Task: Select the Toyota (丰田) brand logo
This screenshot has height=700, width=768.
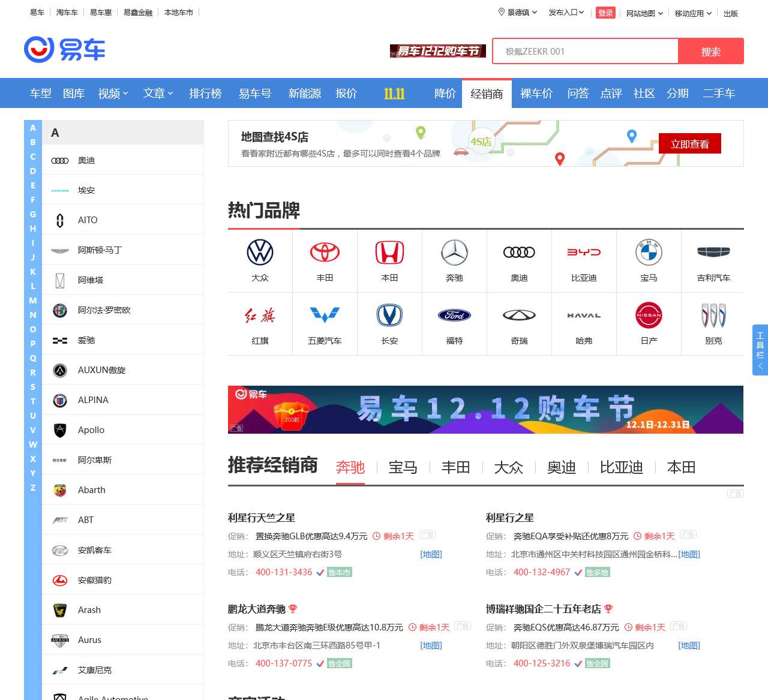Action: (325, 253)
